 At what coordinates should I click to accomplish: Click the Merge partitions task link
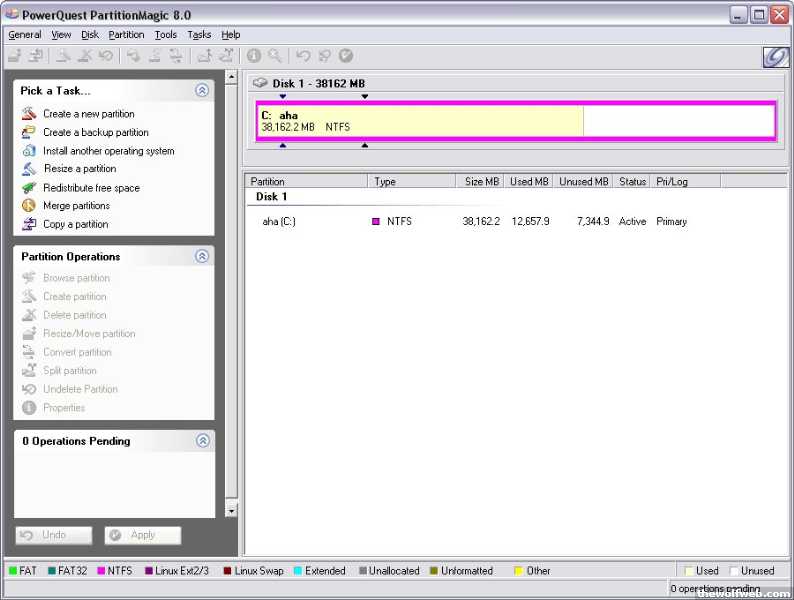tap(76, 206)
